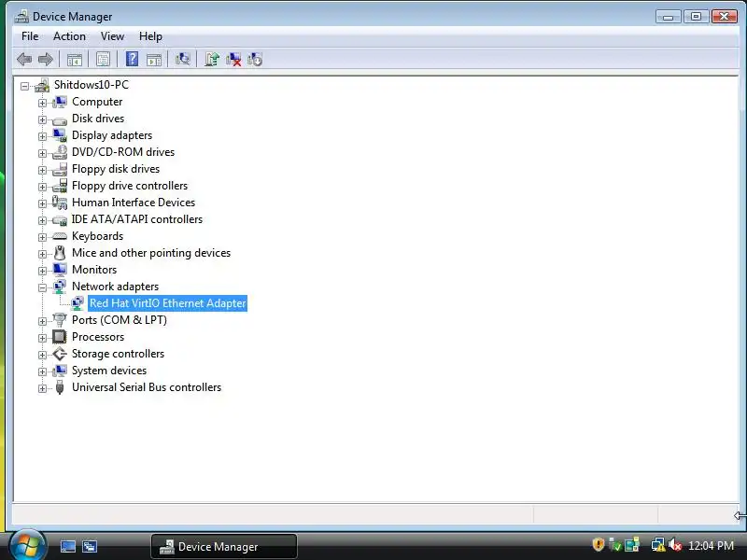Click the Monitors category icon

(60, 270)
